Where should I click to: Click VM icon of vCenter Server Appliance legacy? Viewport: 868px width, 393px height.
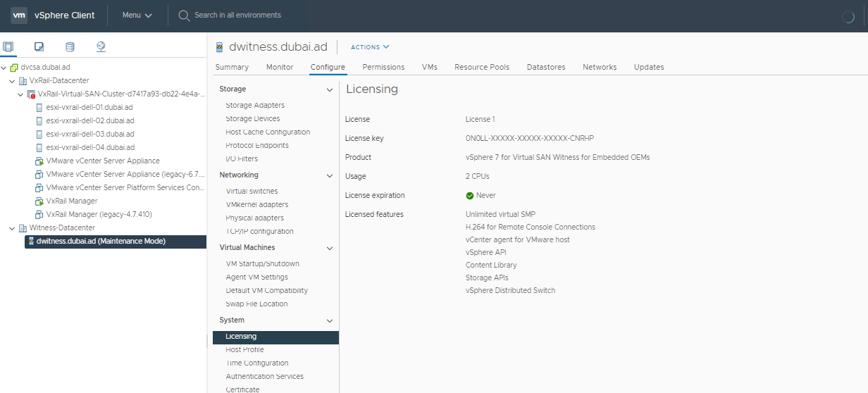[x=39, y=175]
